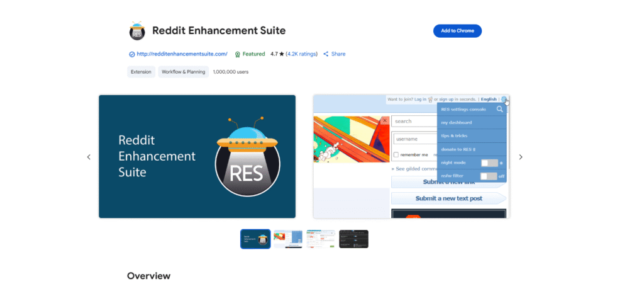Select my dashboard menu entry
Viewport: 644px width, 291px height.
point(457,122)
